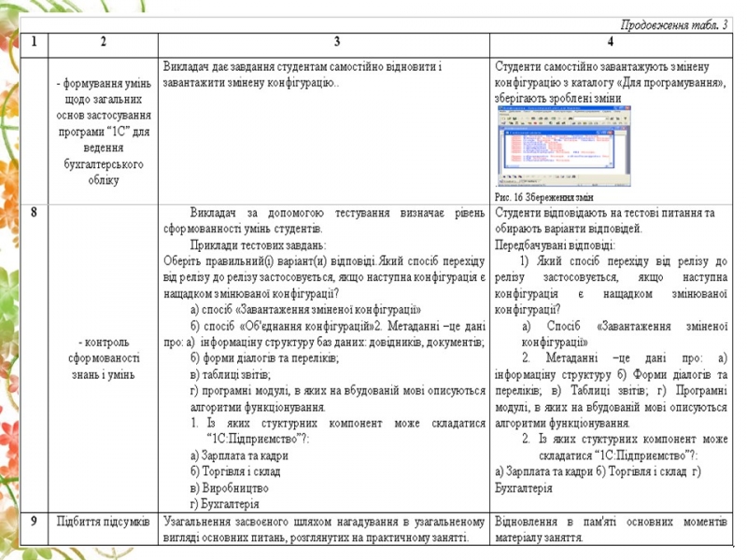Click the line "г) програмні модулі, в яких на вбудованій"
Image resolution: width=747 pixels, height=560 pixels.
[x=338, y=391]
